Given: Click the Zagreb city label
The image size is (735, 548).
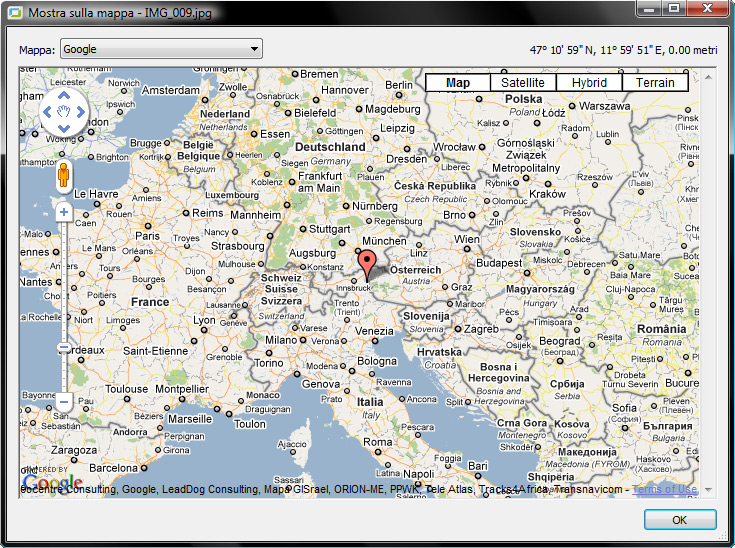Looking at the screenshot, I should (481, 329).
